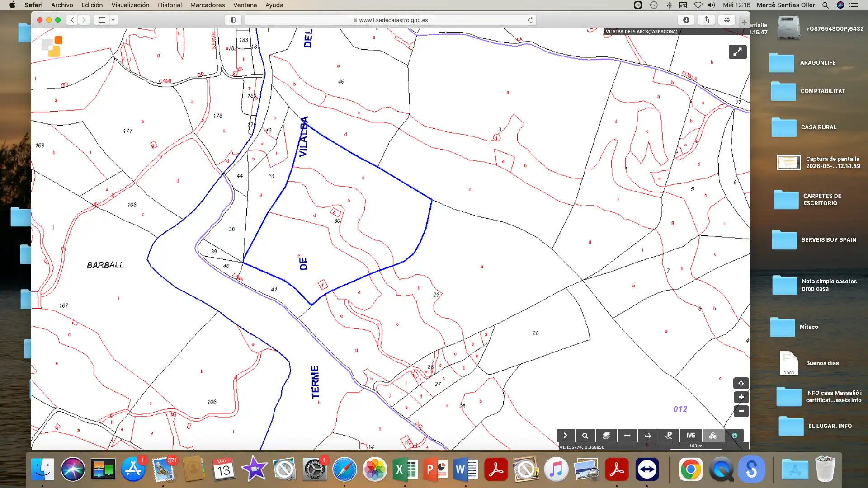Select the COMPTABILITAT desktop folder

[783, 91]
